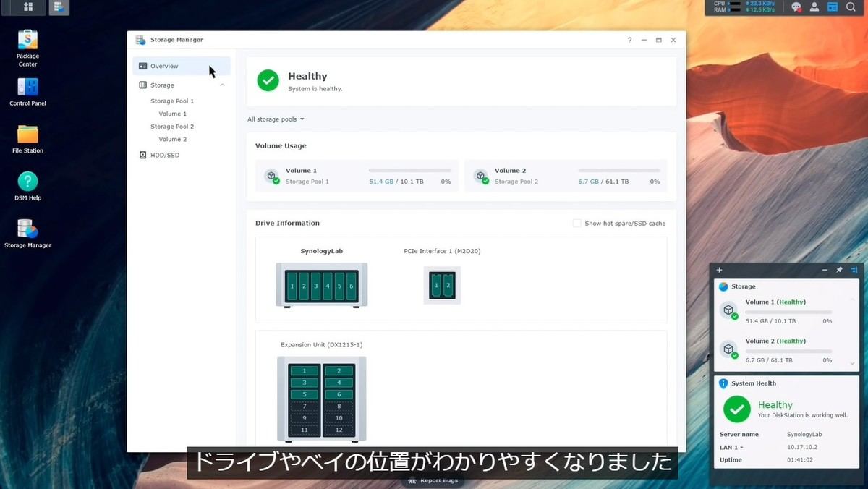Open the user account options icon
Viewport: 868px width, 489px height.
[814, 7]
